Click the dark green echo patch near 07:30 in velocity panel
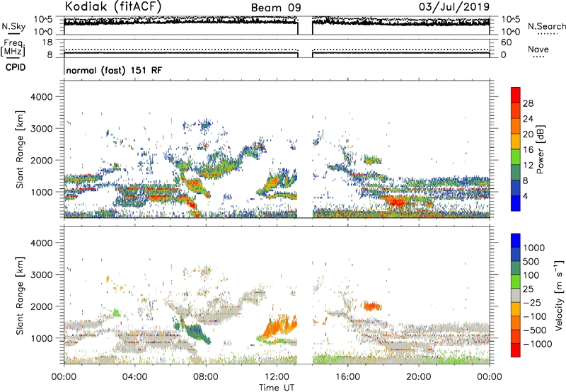 click(x=196, y=331)
